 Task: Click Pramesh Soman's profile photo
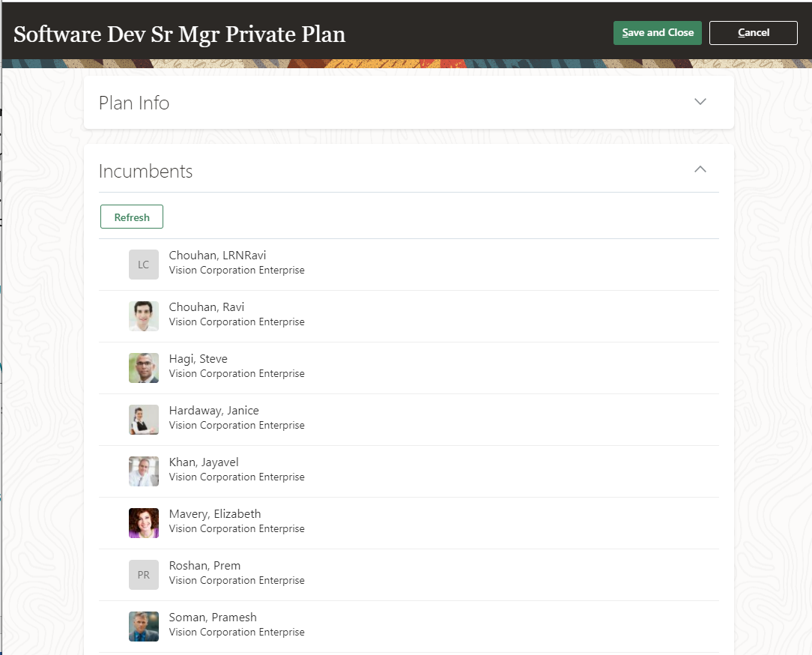(143, 626)
